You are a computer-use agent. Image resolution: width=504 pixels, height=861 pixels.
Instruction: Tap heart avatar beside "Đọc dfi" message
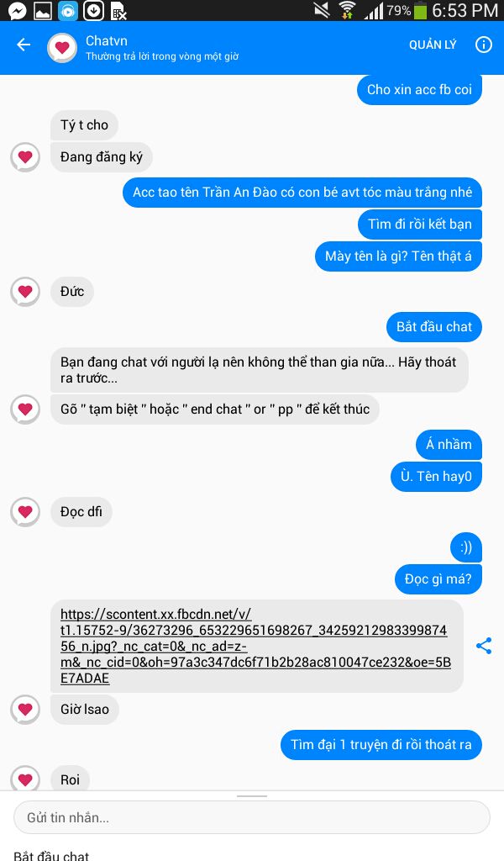(x=25, y=512)
